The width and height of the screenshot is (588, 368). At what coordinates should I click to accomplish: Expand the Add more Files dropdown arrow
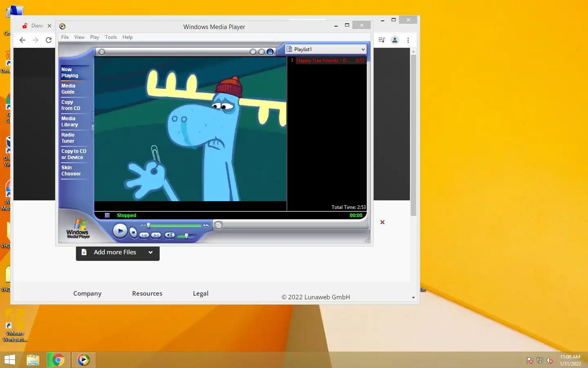(x=151, y=252)
